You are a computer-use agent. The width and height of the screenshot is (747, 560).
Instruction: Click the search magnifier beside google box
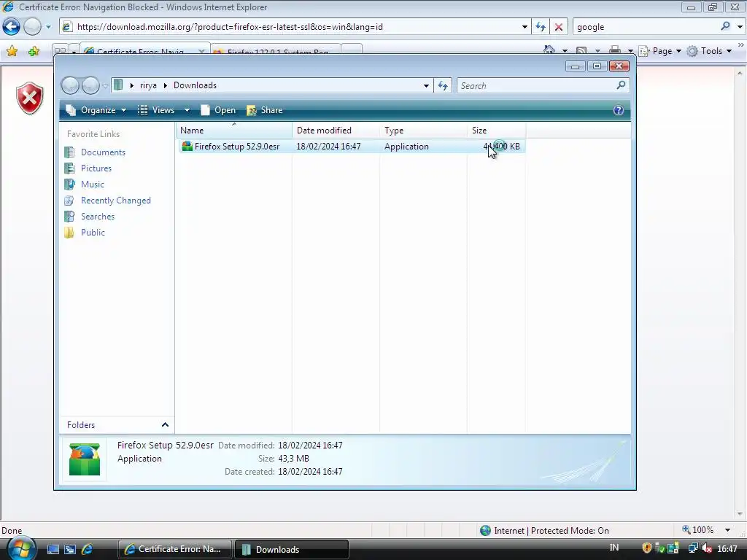pos(725,27)
